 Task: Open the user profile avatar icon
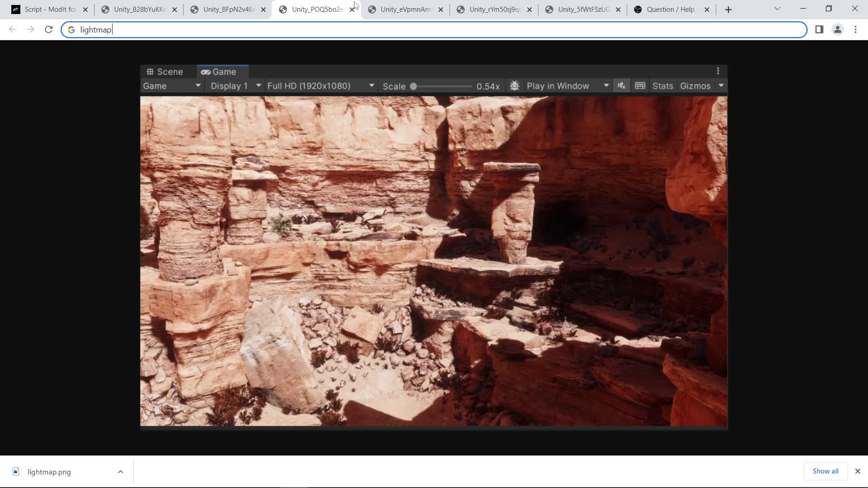pyautogui.click(x=837, y=29)
